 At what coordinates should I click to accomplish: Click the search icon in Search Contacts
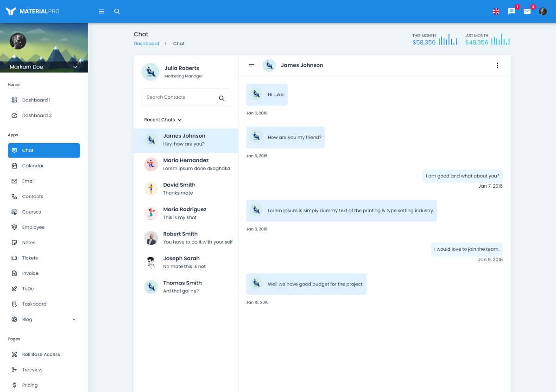221,98
